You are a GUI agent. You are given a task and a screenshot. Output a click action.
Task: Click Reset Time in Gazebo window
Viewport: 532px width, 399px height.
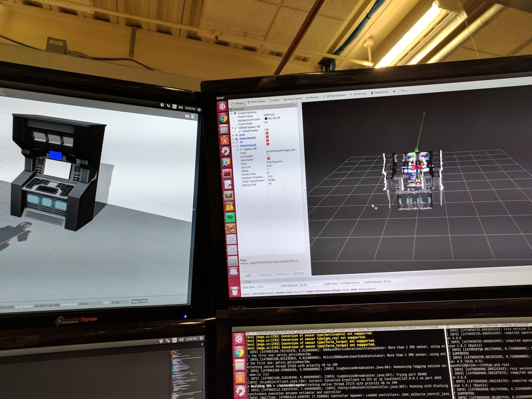click(139, 301)
